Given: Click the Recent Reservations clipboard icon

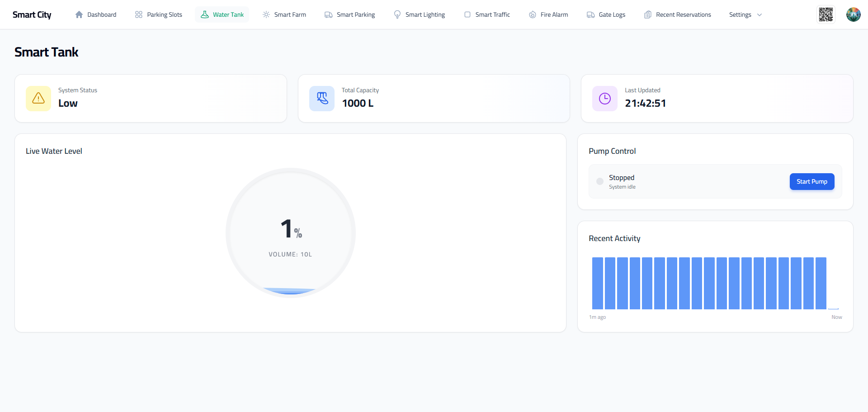Looking at the screenshot, I should [x=648, y=14].
